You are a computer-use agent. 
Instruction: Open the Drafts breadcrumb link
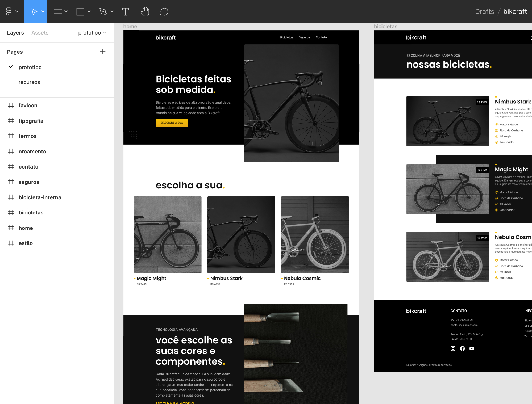click(484, 11)
